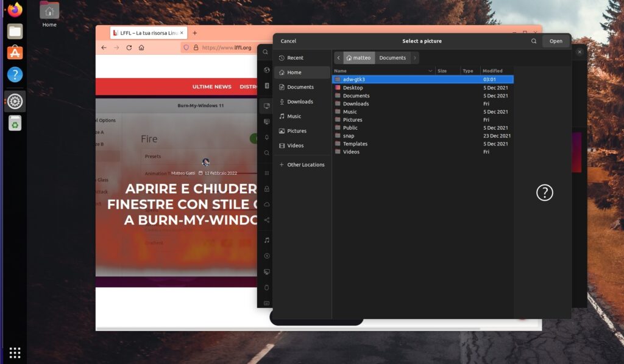Select the Background monitor icon in Settings sidebar
The width and height of the screenshot is (624, 364).
[x=267, y=106]
